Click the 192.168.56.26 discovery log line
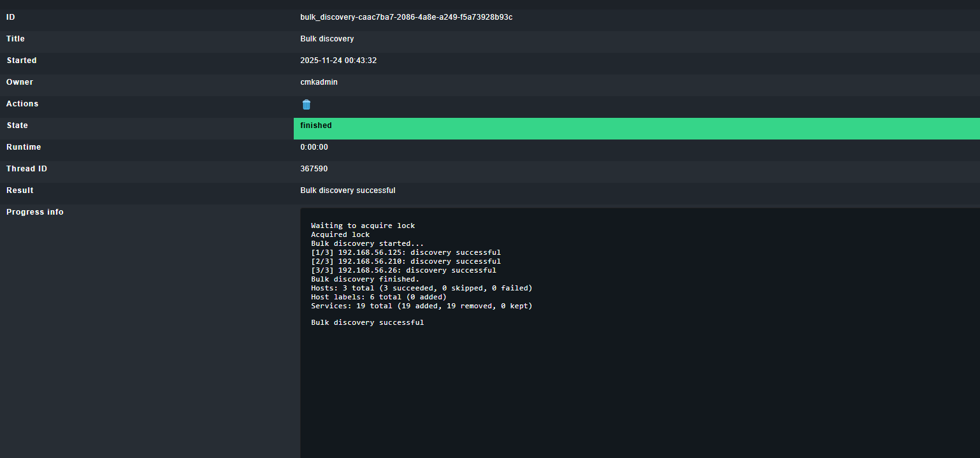This screenshot has height=458, width=980. [x=403, y=270]
